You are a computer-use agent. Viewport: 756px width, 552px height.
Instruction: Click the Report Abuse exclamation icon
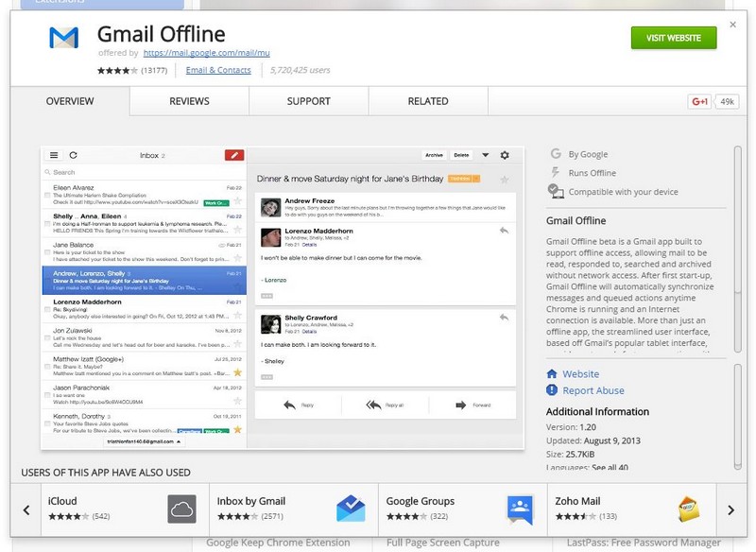tap(552, 390)
